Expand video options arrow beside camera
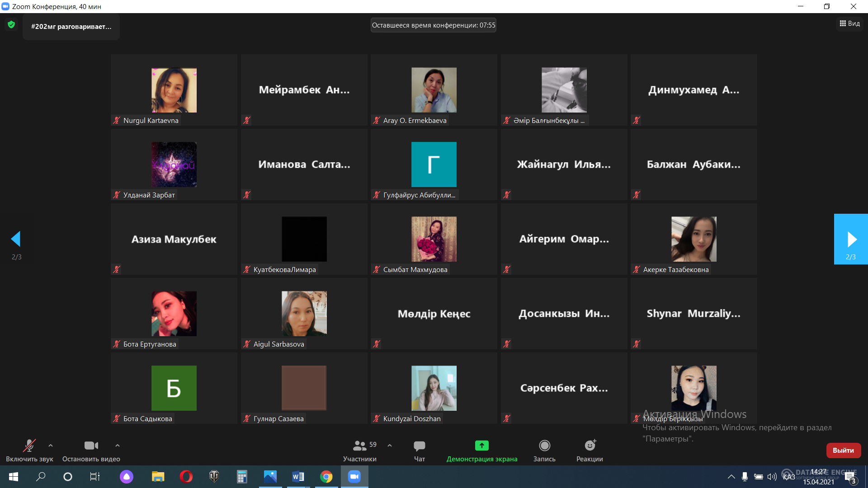Screen dimensions: 868x488 (118, 446)
